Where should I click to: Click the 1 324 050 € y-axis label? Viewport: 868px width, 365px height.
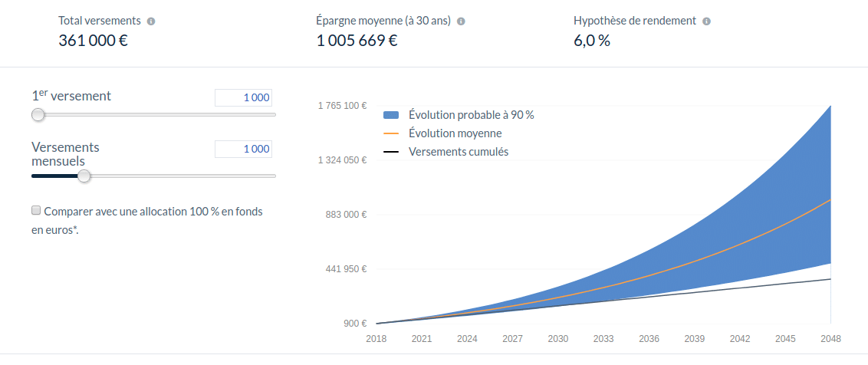[x=342, y=160]
